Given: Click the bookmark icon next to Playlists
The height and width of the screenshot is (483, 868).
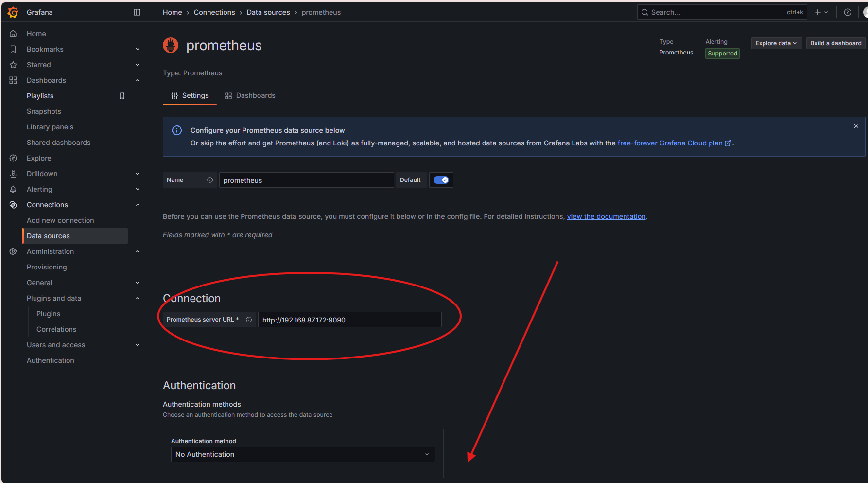Looking at the screenshot, I should (122, 96).
